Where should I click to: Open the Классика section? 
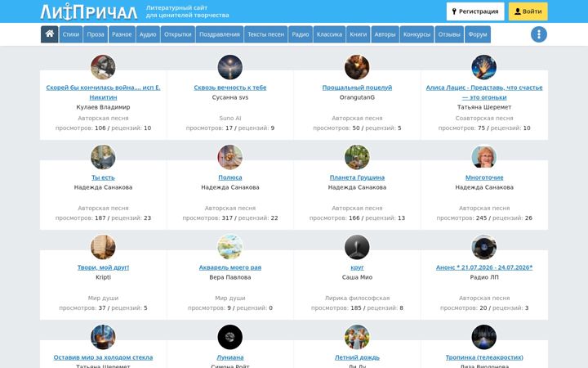point(329,34)
